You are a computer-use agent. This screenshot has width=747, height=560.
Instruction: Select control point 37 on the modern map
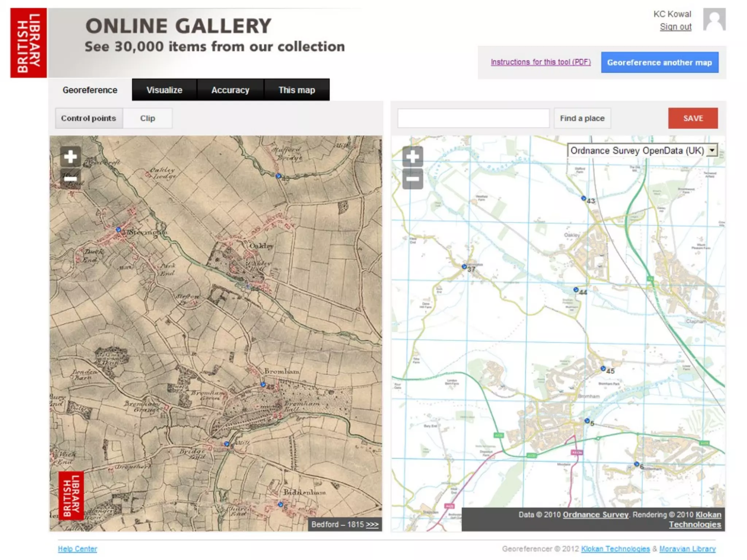[x=464, y=267]
